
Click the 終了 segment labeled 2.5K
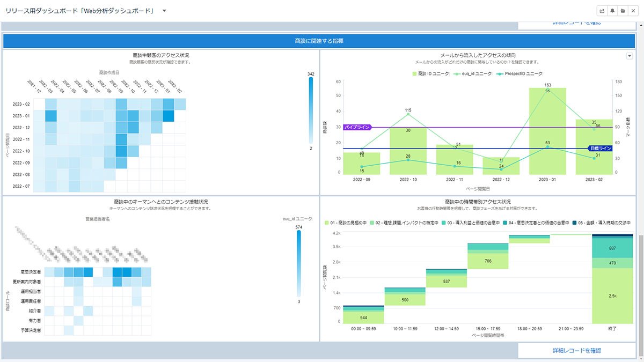pos(612,295)
